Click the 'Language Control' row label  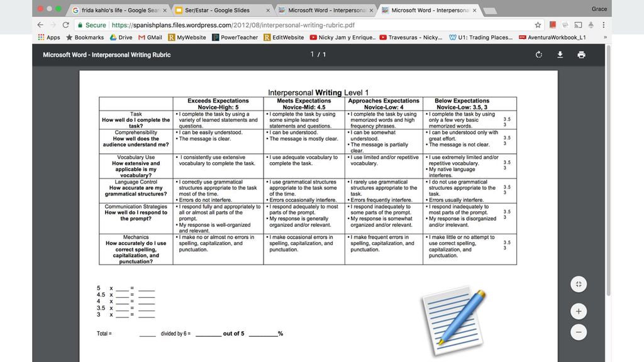(x=136, y=182)
